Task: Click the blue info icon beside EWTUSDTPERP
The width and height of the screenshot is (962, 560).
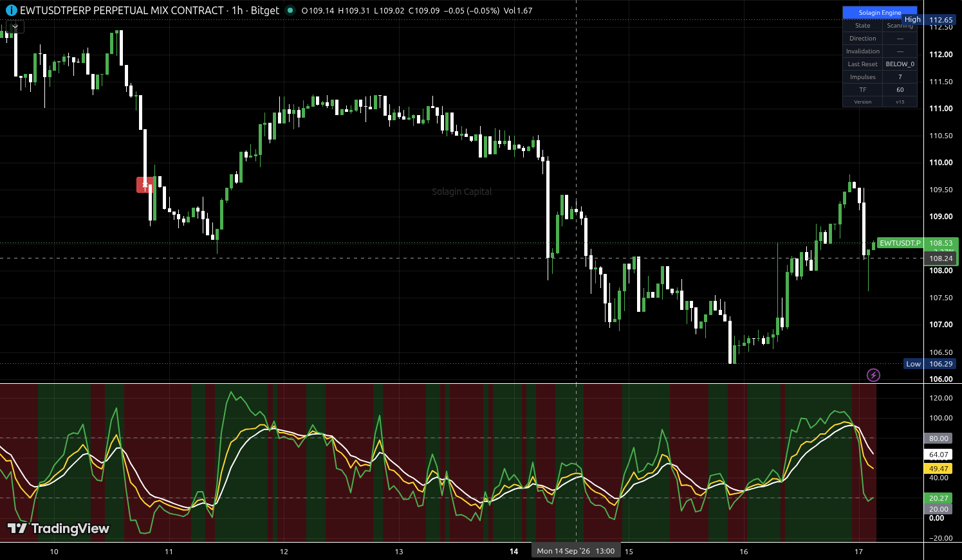Action: (11, 11)
